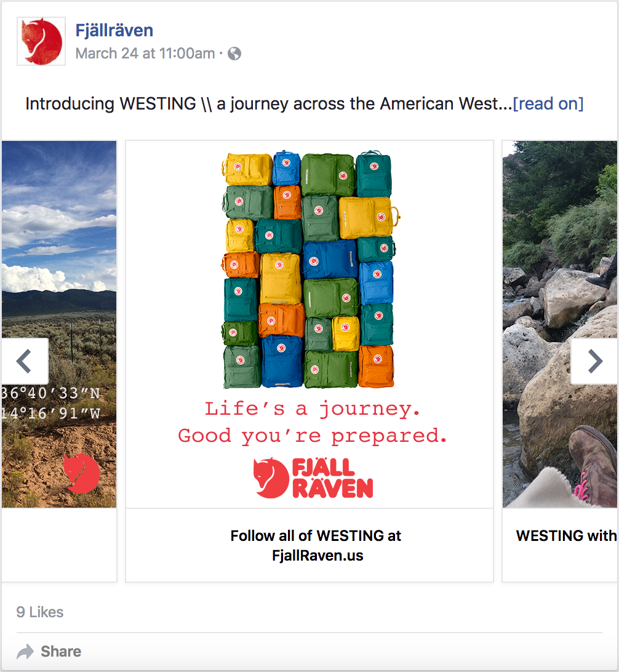Click the 'WESTING with' card caption
The width and height of the screenshot is (619, 672).
click(566, 536)
